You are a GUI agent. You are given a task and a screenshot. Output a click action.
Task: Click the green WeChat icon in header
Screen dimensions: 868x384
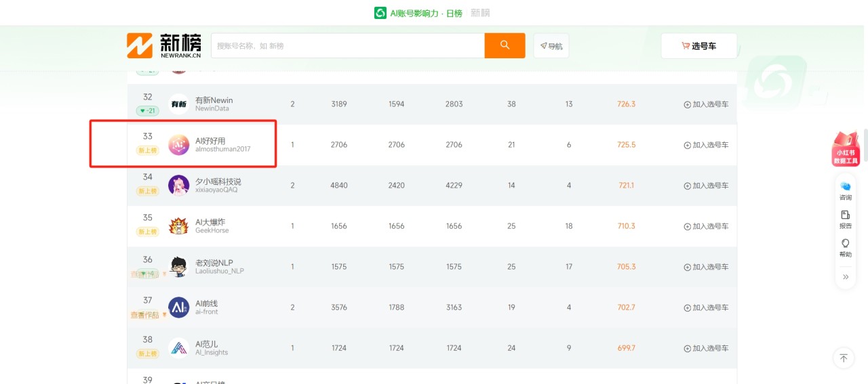(380, 13)
